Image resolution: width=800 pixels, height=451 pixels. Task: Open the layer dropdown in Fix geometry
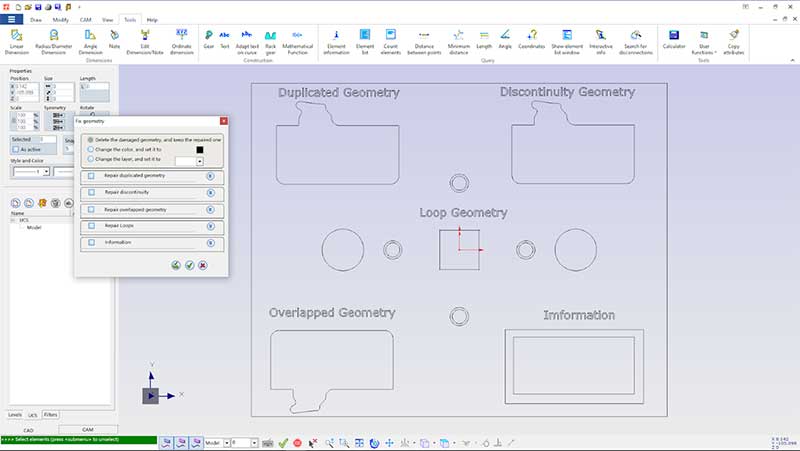click(200, 160)
